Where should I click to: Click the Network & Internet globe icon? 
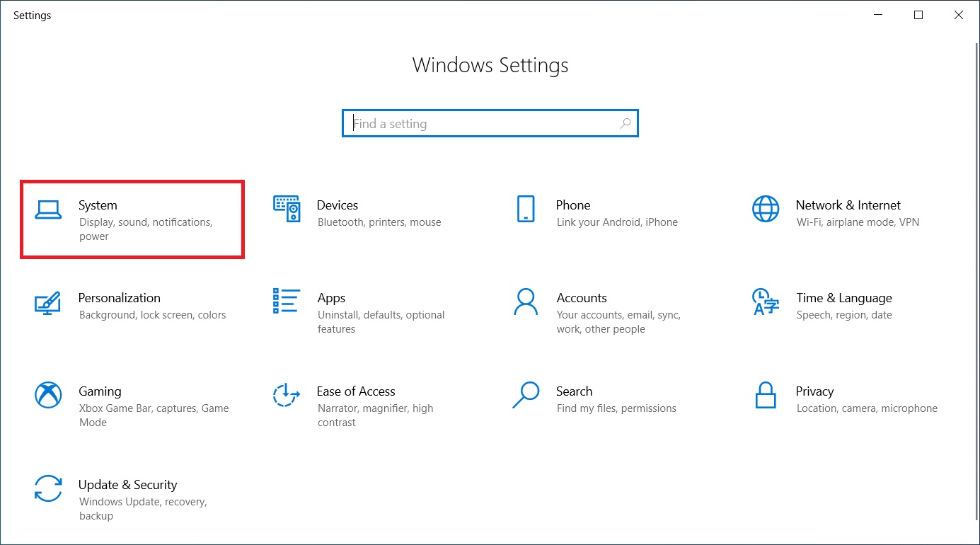(765, 209)
